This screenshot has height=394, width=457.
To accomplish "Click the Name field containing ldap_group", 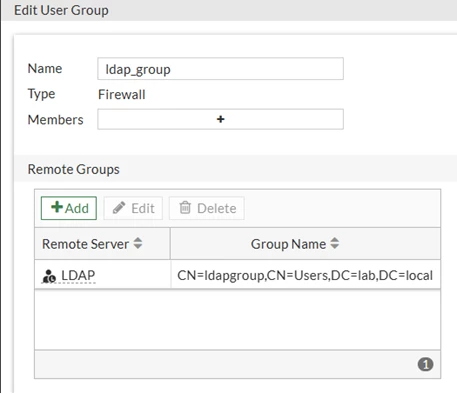I will pos(220,69).
